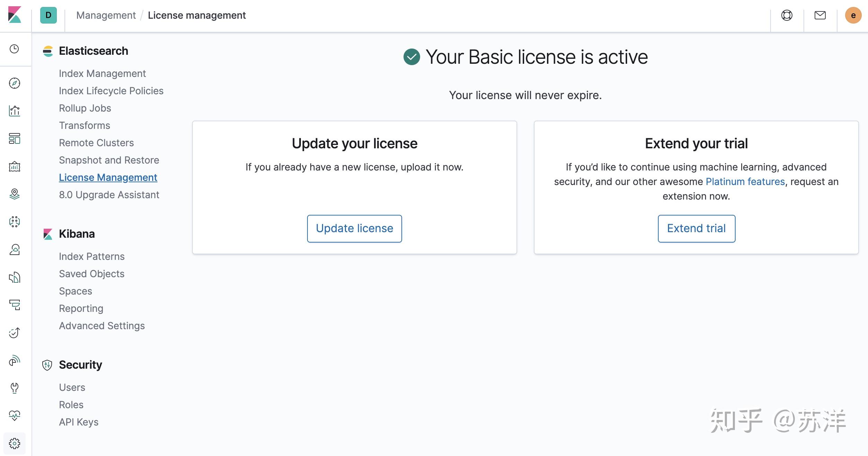Screen dimensions: 868x456
Task: Click Management breadcrumb link
Action: [x=106, y=15]
